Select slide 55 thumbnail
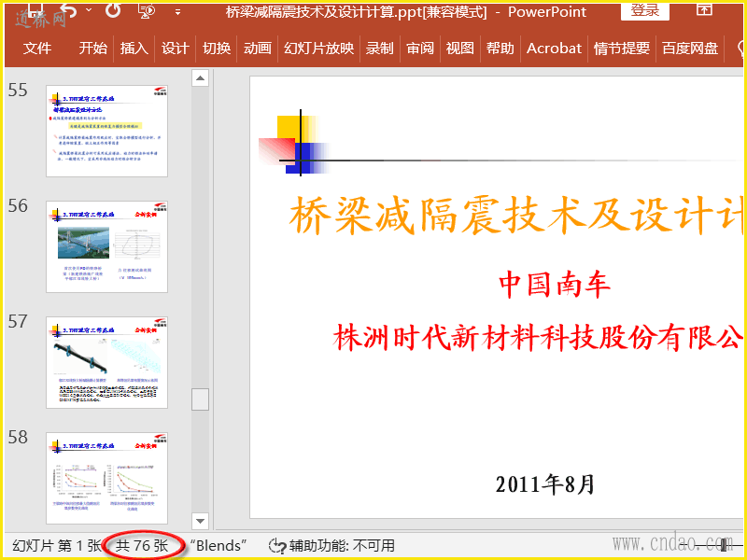The height and width of the screenshot is (560, 747). [x=106, y=131]
